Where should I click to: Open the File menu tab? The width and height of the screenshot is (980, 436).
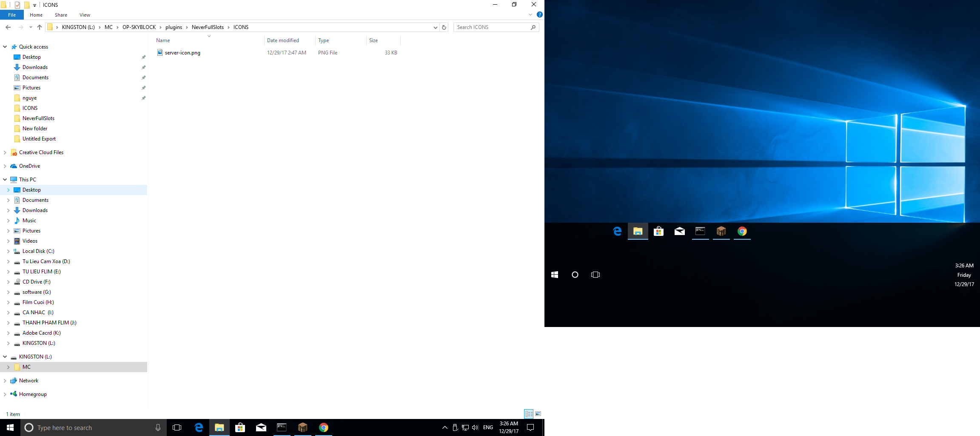[12, 15]
